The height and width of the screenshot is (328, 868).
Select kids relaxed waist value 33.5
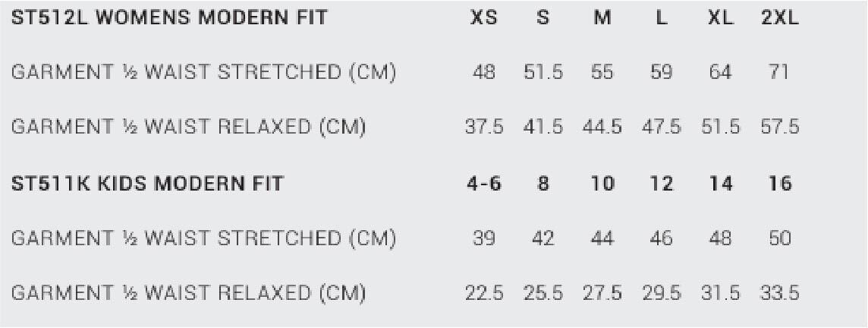click(780, 293)
